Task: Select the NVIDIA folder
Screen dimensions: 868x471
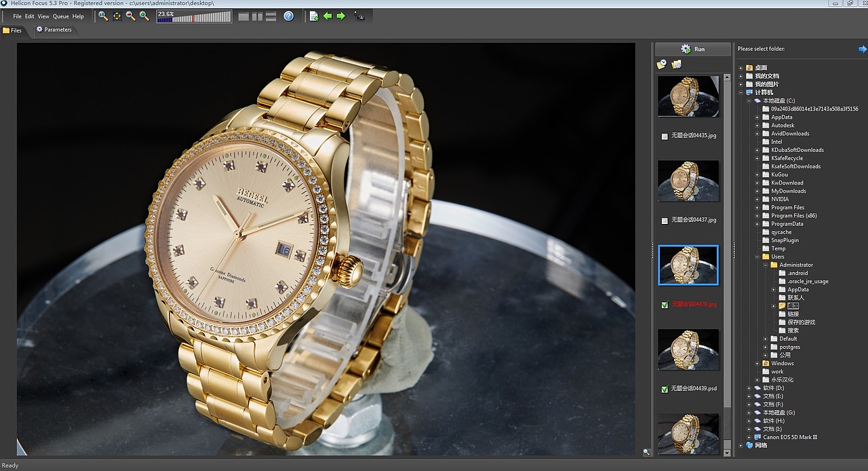Action: pos(780,200)
